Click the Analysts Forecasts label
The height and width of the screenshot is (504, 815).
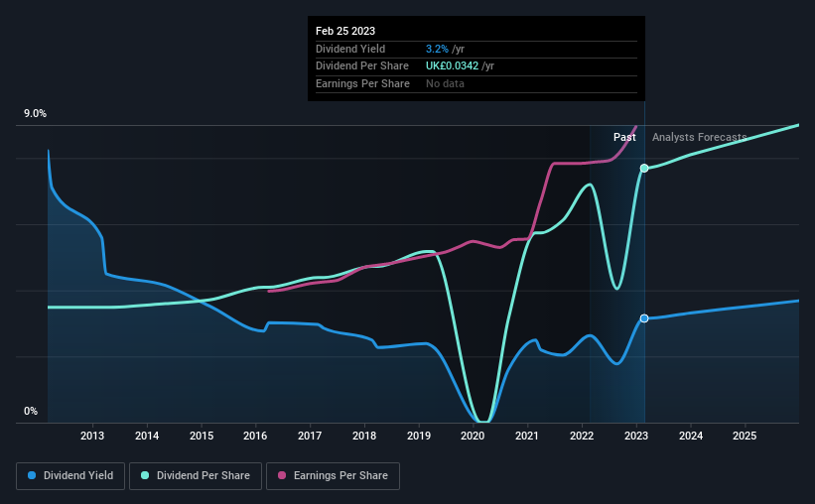(699, 137)
